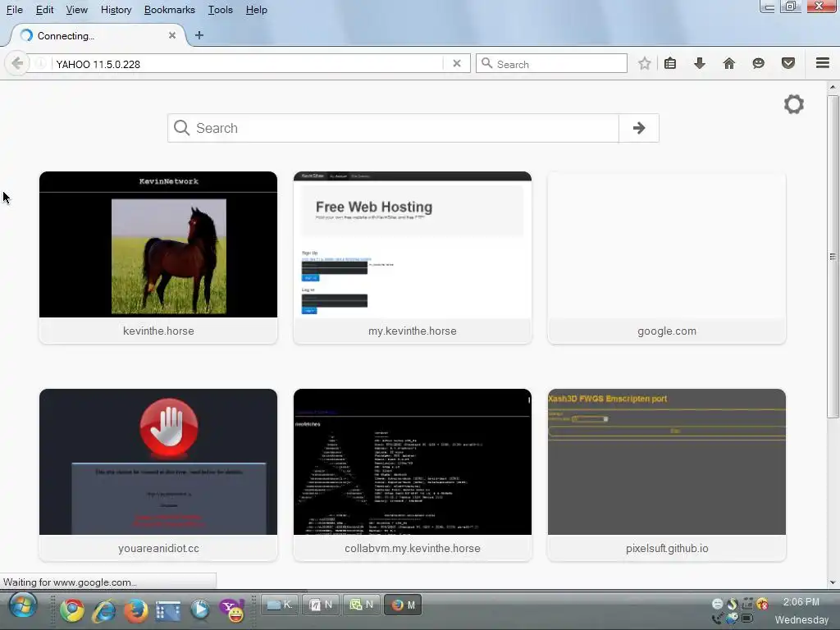Open the kevinthe.horse tile thumbnail

coord(158,244)
